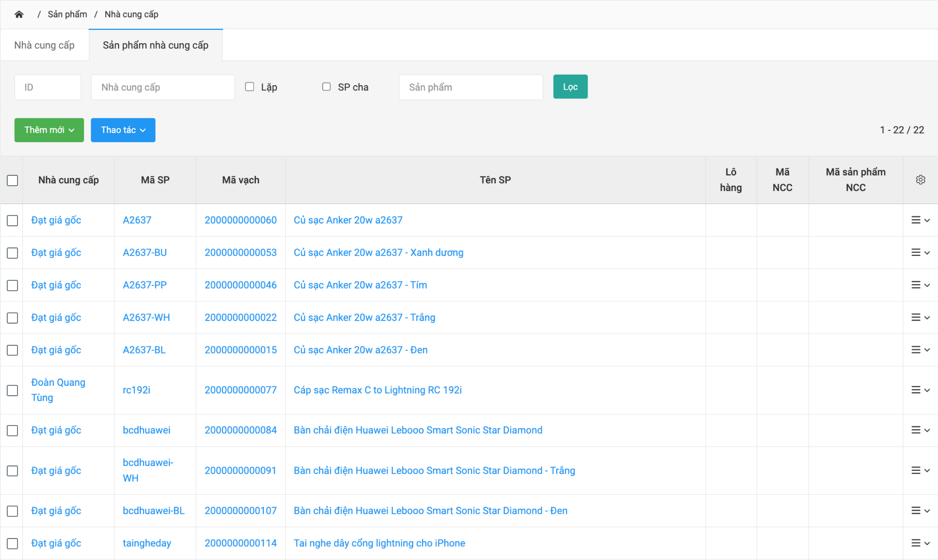Tick the SP cha checkbox
The image size is (938, 560).
[x=327, y=87]
